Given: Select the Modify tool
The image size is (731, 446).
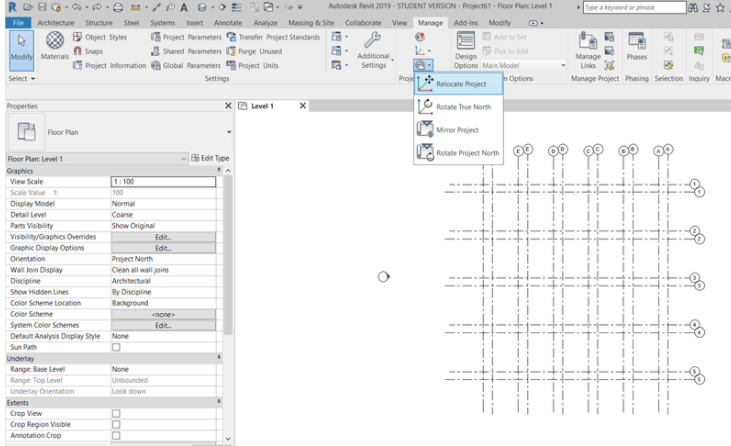Looking at the screenshot, I should [21, 50].
